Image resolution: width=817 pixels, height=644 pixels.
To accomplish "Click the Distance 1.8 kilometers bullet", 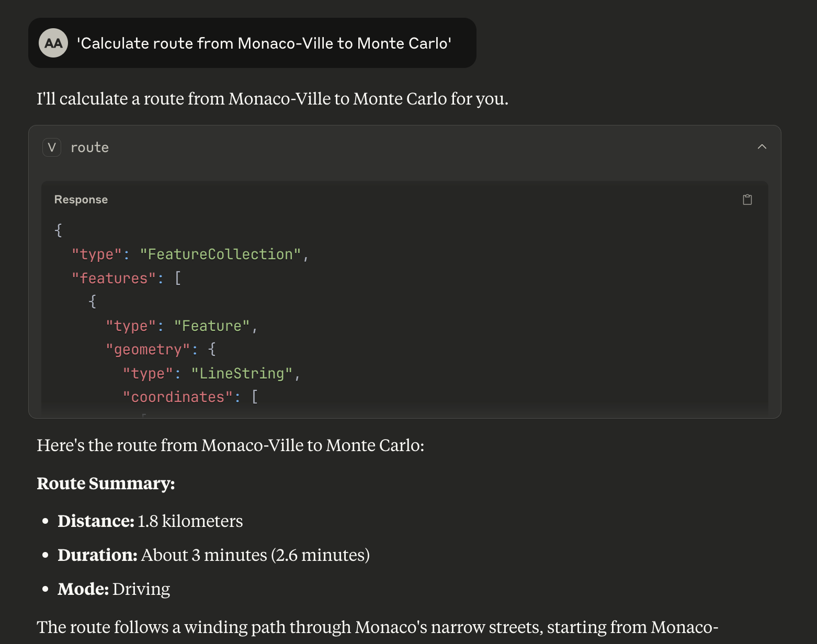I will (x=150, y=521).
